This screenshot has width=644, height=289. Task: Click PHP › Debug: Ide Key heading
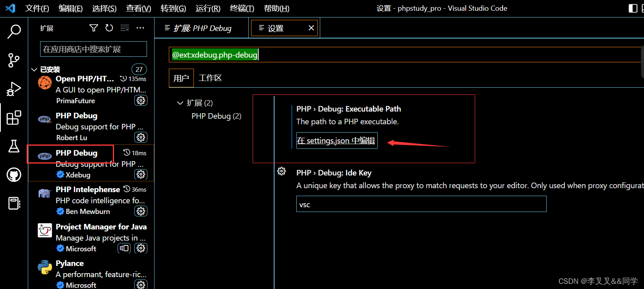coord(334,173)
